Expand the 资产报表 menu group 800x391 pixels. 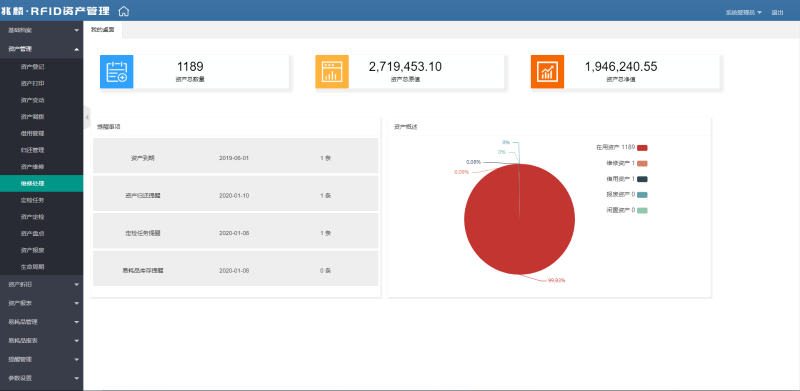coord(41,303)
